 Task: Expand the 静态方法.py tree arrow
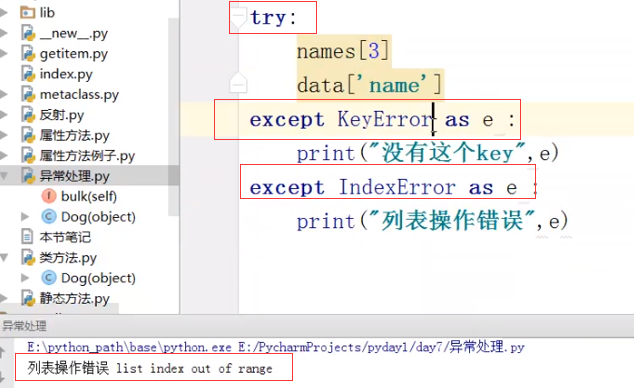(4, 298)
